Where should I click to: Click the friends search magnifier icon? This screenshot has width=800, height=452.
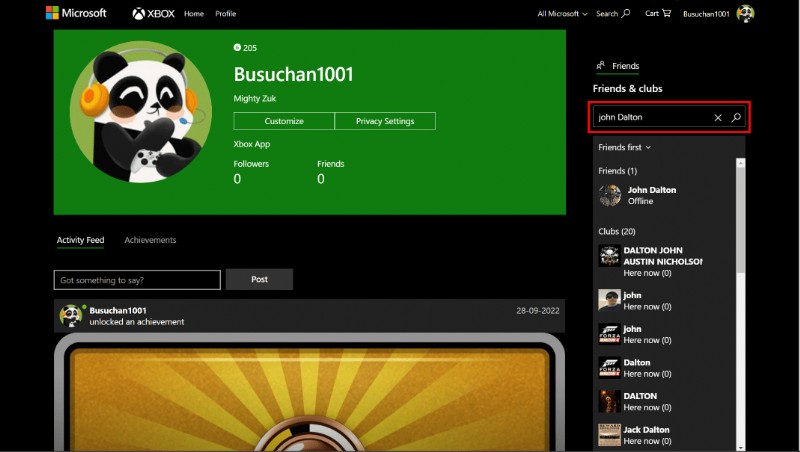(x=736, y=118)
